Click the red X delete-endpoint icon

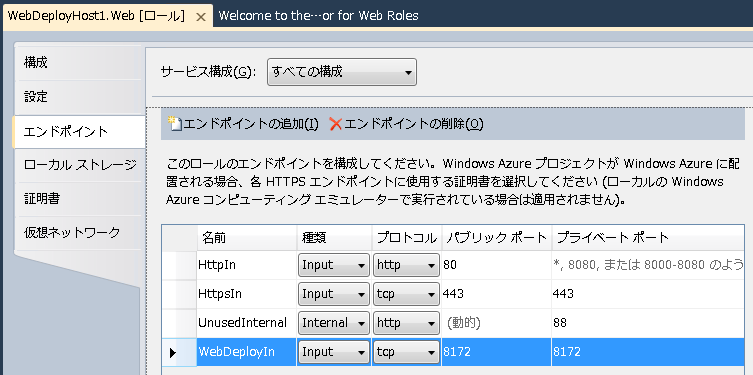(336, 124)
